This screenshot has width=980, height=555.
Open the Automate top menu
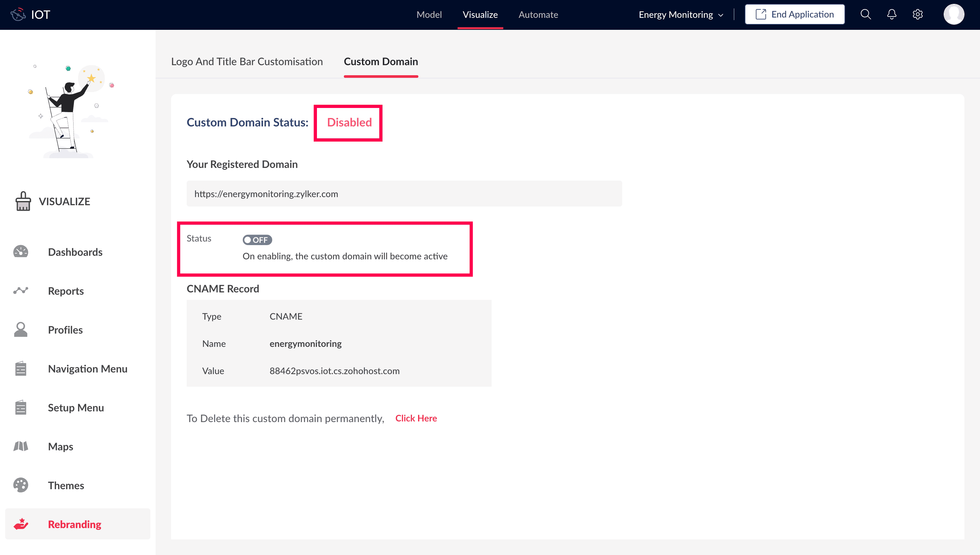click(538, 15)
